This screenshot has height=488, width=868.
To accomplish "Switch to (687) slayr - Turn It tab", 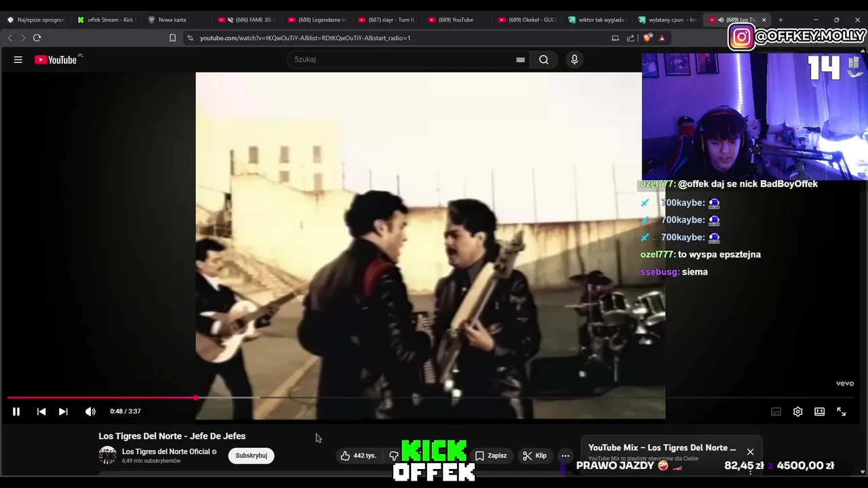I will pyautogui.click(x=387, y=20).
